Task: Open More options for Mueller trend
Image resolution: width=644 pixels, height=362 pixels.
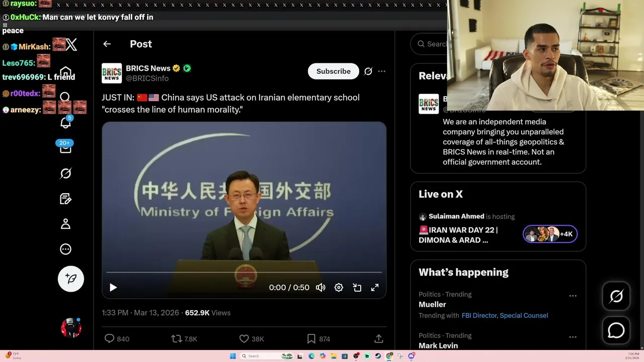Action: [573, 296]
